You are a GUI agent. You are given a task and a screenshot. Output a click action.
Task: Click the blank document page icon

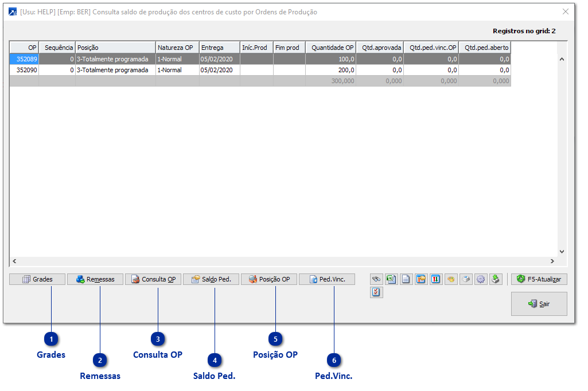coord(406,279)
